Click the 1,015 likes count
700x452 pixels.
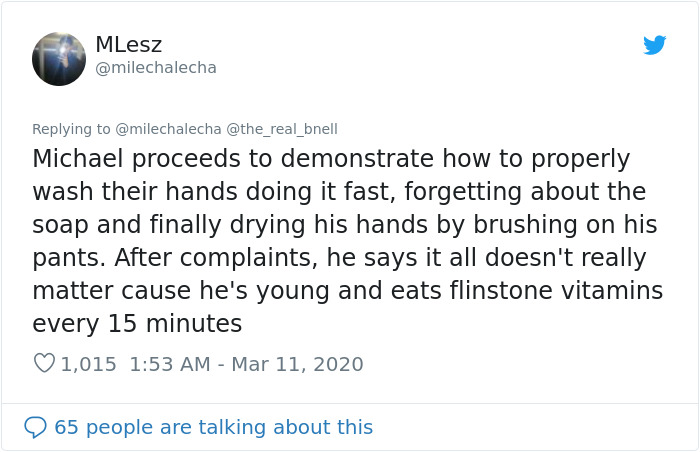click(x=89, y=364)
